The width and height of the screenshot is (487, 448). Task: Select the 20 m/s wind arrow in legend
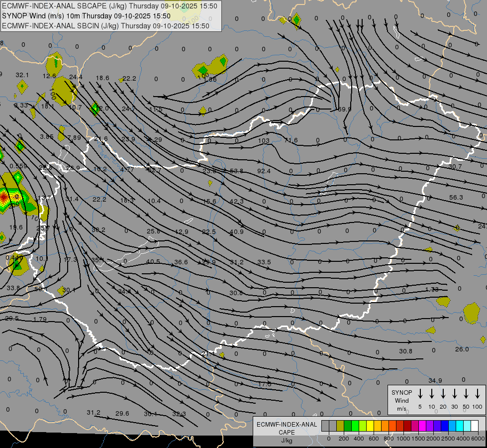443,394
